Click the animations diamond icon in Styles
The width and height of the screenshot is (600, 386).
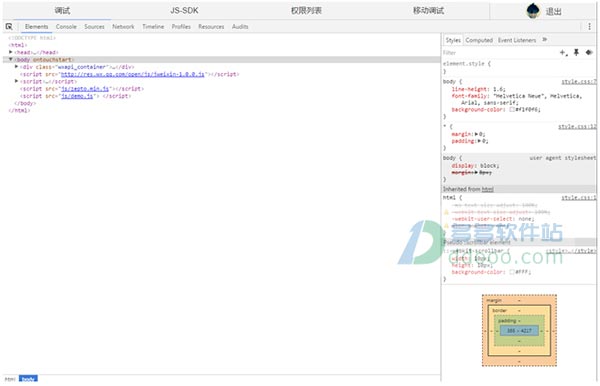pos(589,53)
